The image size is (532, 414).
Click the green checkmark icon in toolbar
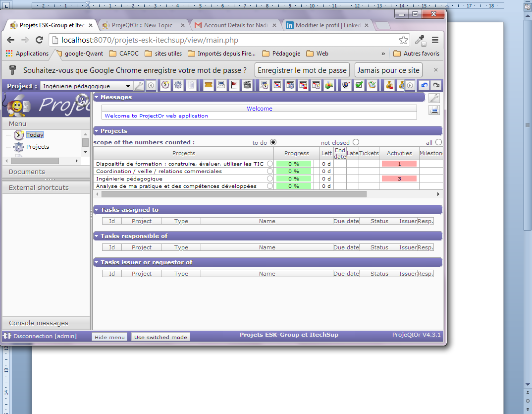coord(359,85)
